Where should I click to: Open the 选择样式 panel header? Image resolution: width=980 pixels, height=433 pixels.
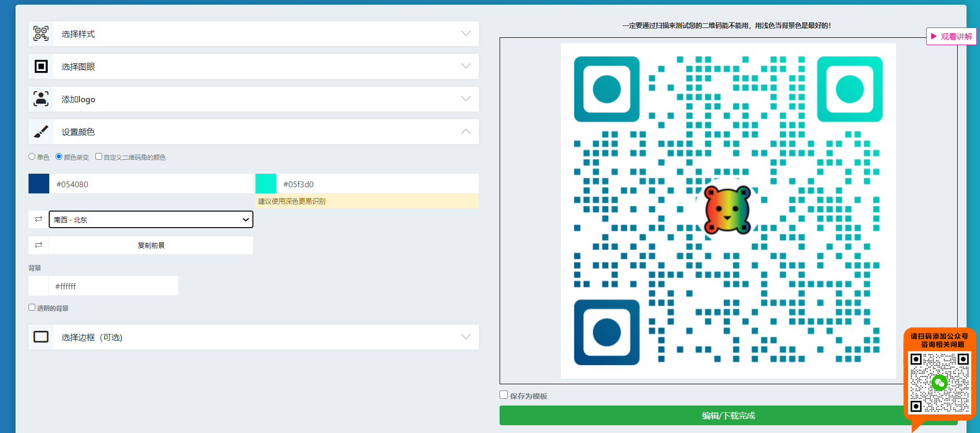[x=253, y=34]
